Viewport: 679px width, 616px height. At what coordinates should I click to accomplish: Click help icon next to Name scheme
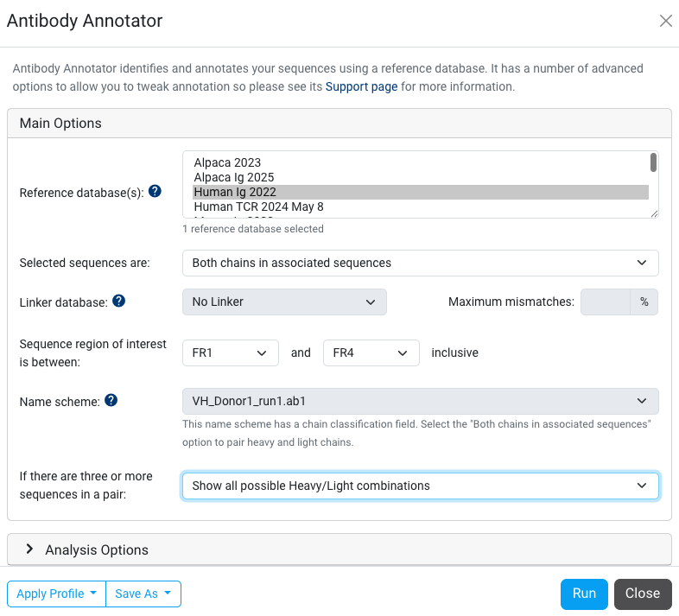[111, 401]
